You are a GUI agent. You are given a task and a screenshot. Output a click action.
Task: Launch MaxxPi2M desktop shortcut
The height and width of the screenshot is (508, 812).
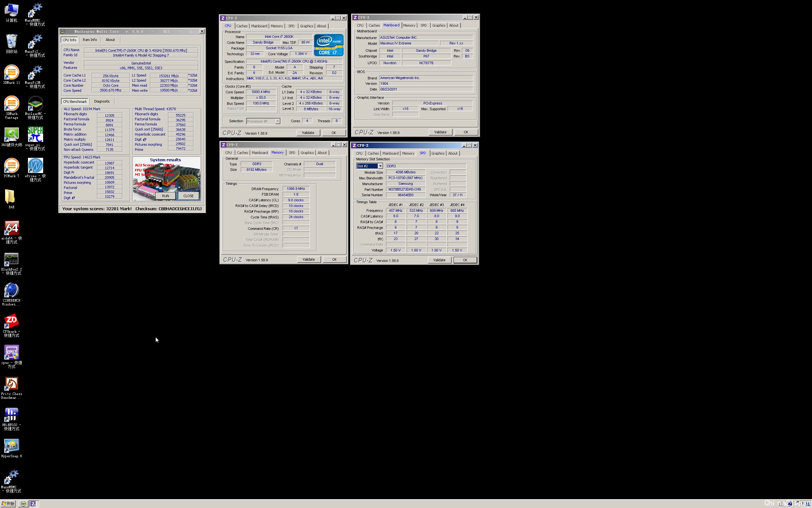click(x=35, y=76)
